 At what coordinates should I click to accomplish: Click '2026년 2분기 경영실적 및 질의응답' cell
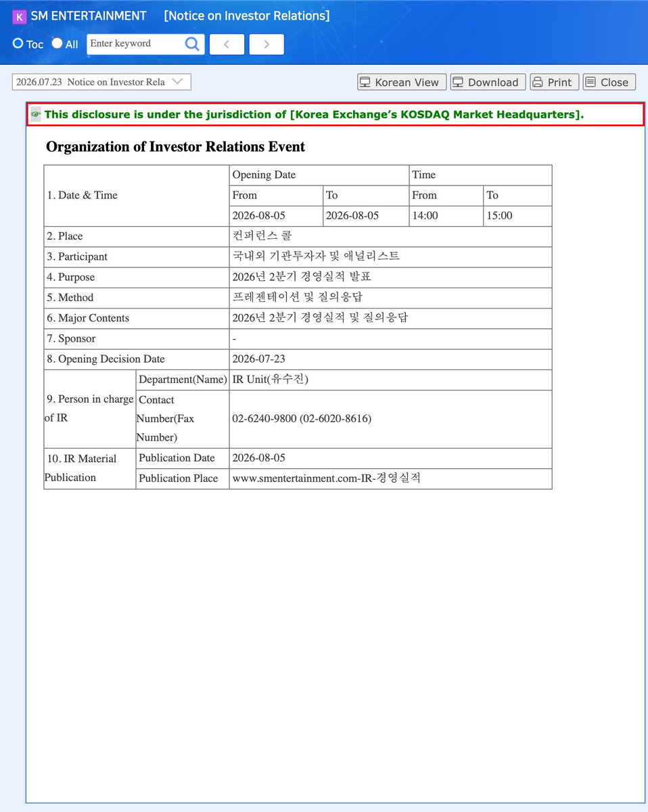tap(391, 318)
